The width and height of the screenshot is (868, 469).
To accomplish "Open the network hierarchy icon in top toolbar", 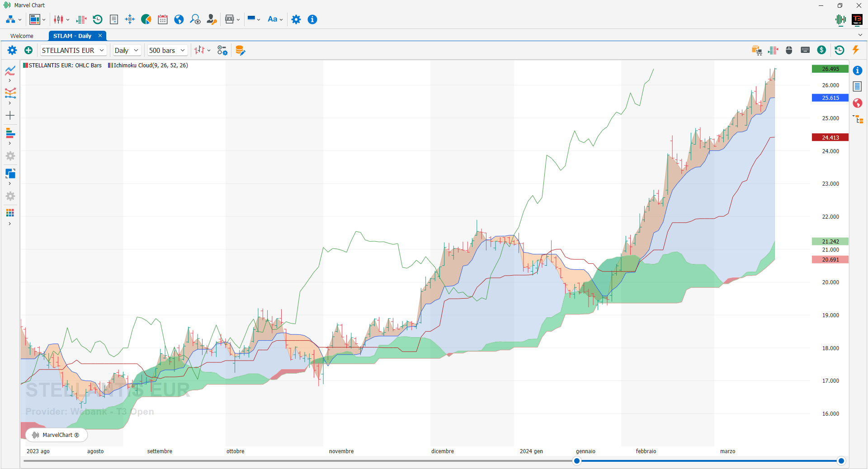I will tap(10, 19).
